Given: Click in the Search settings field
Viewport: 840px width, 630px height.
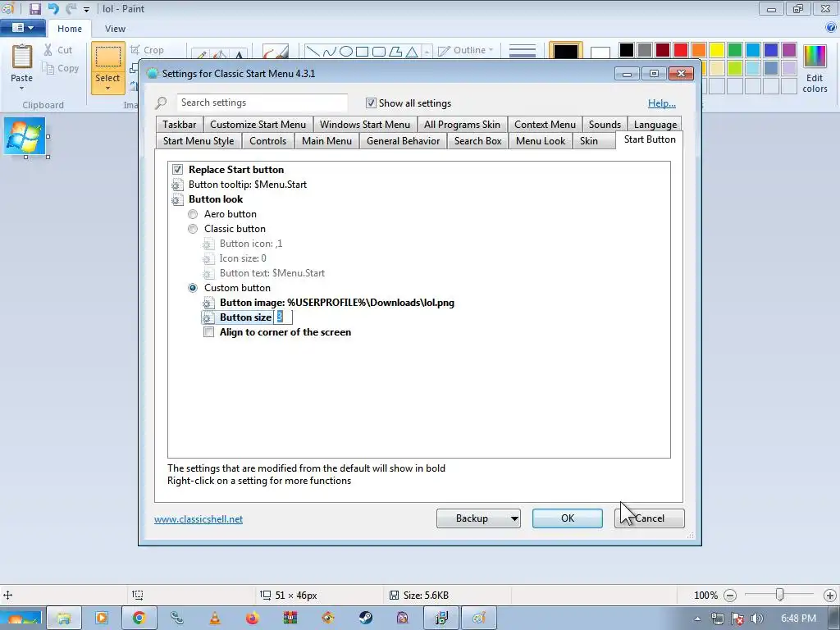Looking at the screenshot, I should [x=262, y=103].
